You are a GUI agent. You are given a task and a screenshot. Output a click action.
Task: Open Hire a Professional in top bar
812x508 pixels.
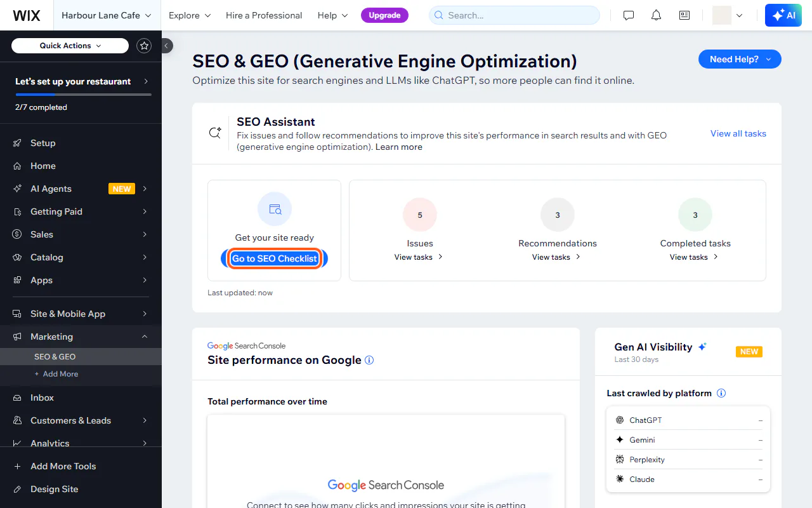264,15
